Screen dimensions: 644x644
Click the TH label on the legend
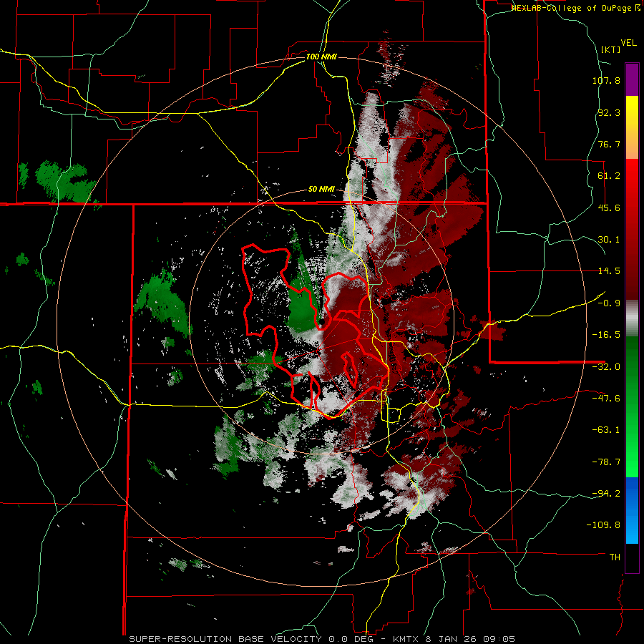pos(615,557)
